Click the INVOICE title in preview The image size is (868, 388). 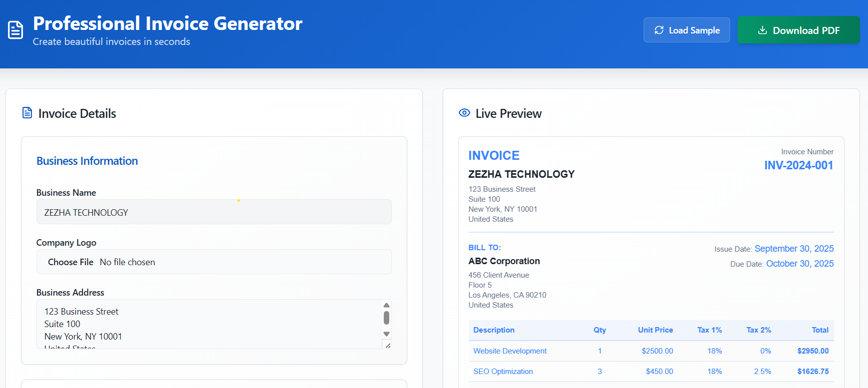(494, 155)
